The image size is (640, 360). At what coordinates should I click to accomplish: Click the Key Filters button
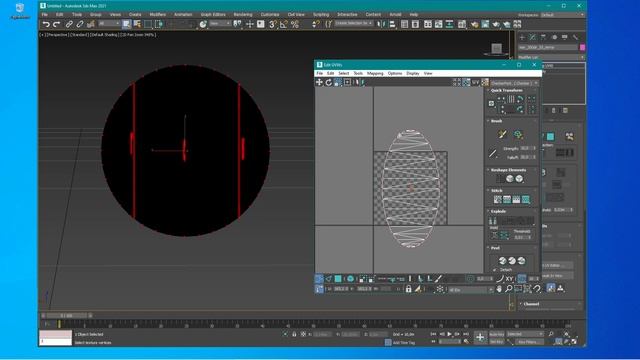point(529,342)
